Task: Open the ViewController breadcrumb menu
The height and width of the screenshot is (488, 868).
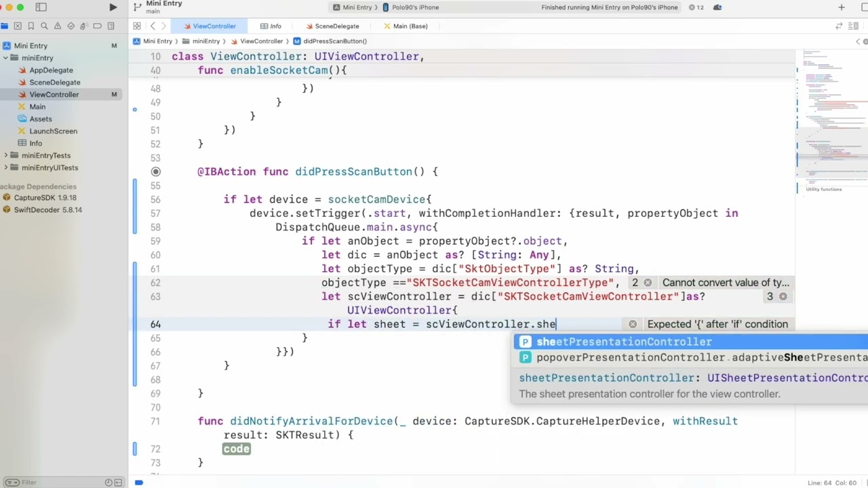Action: pyautogui.click(x=256, y=41)
